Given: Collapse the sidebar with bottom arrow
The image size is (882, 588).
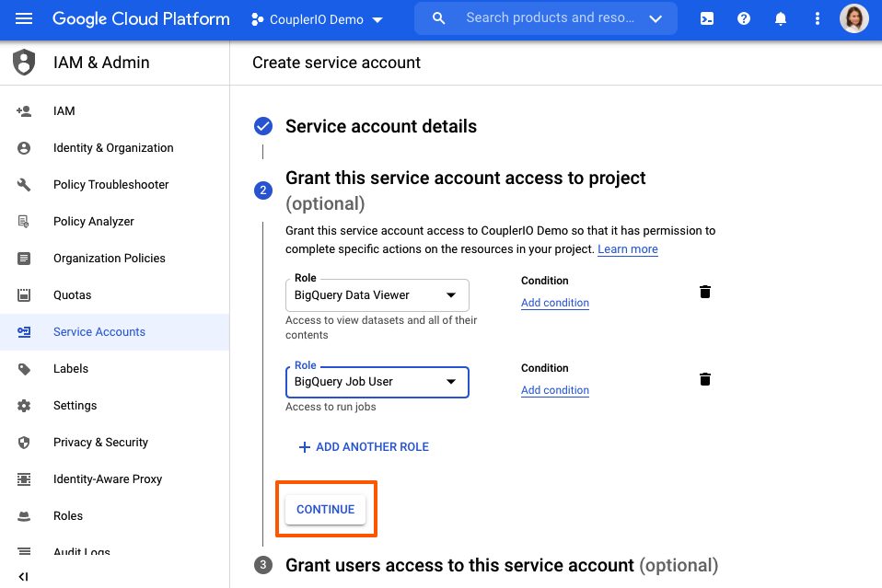Looking at the screenshot, I should [x=24, y=577].
